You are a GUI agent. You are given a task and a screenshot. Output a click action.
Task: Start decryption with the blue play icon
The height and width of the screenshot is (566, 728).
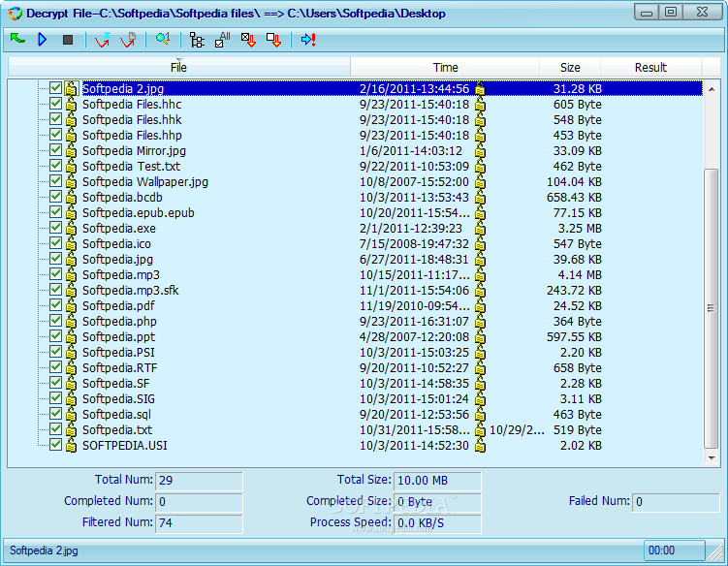coord(43,40)
